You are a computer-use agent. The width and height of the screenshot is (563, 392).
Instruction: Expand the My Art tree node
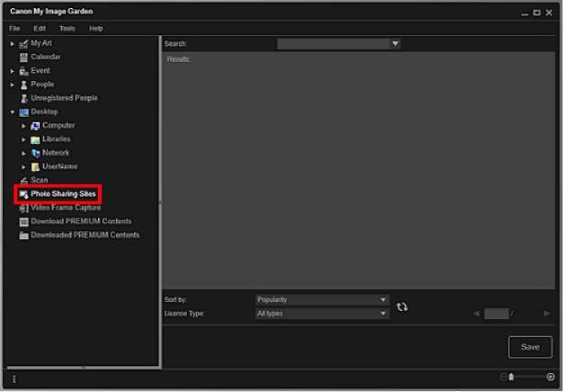pos(12,44)
